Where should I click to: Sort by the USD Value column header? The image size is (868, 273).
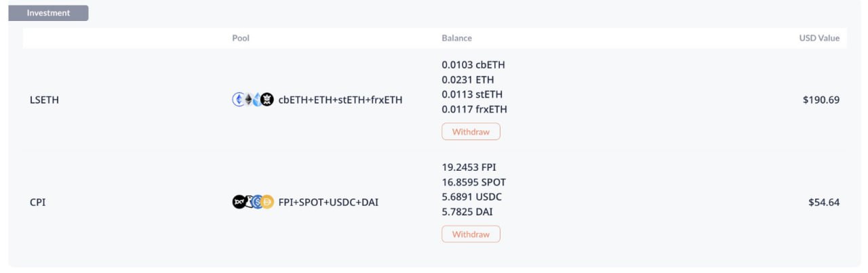click(818, 38)
